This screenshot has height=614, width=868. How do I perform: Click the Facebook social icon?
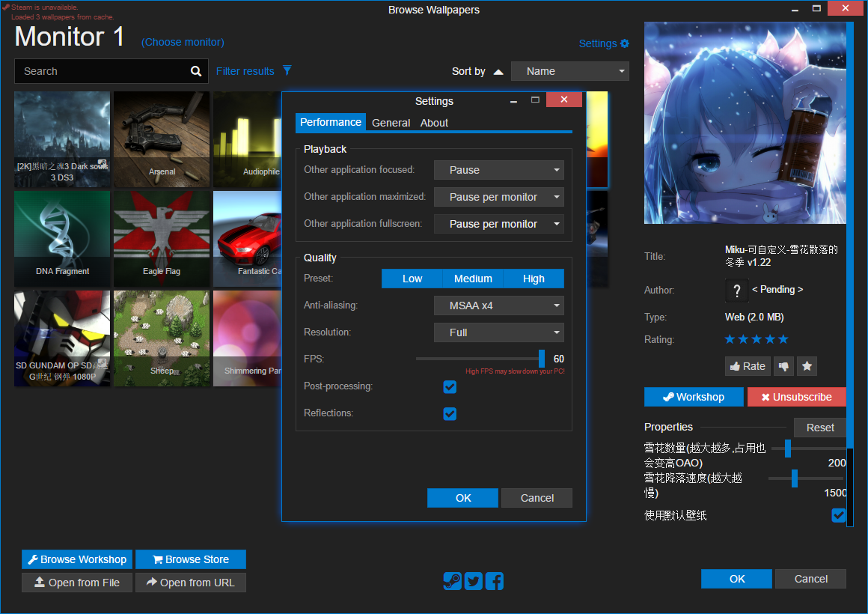click(x=495, y=581)
